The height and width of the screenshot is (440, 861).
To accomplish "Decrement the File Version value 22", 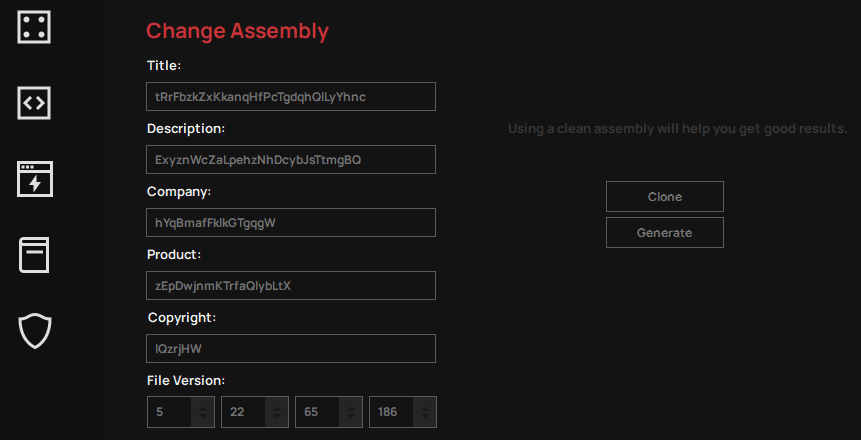I will [277, 416].
